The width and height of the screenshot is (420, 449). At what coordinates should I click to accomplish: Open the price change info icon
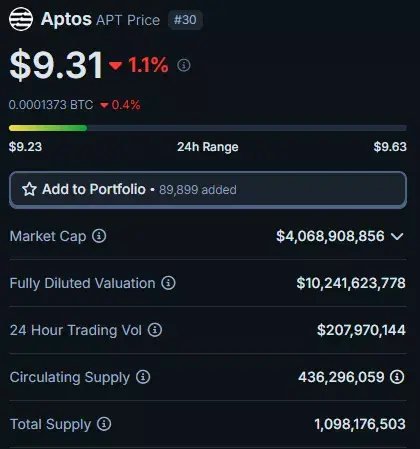coord(184,65)
